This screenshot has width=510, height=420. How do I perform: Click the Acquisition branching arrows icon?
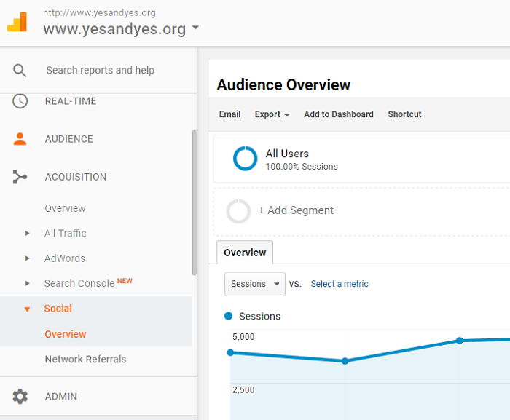click(x=20, y=177)
